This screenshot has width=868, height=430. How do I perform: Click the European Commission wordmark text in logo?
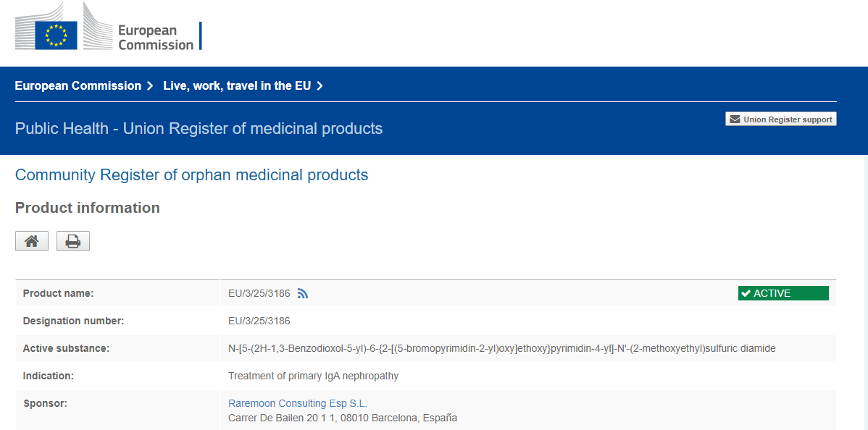coord(155,38)
